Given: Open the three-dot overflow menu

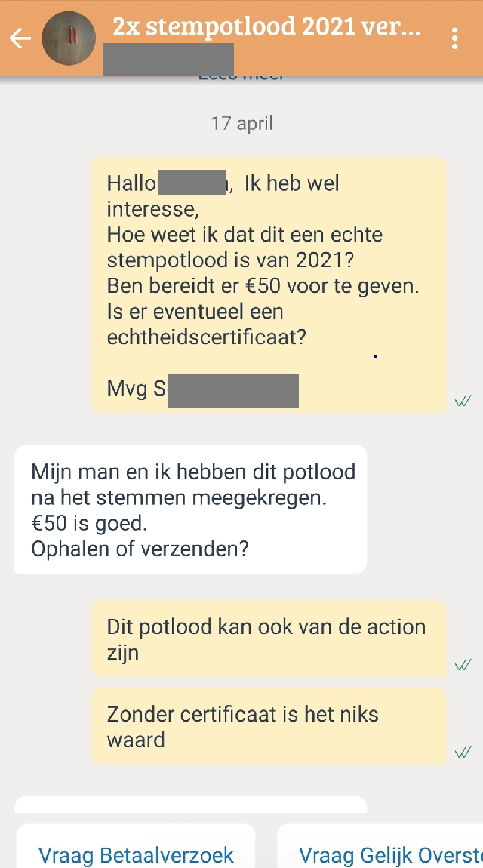Looking at the screenshot, I should click(x=454, y=38).
